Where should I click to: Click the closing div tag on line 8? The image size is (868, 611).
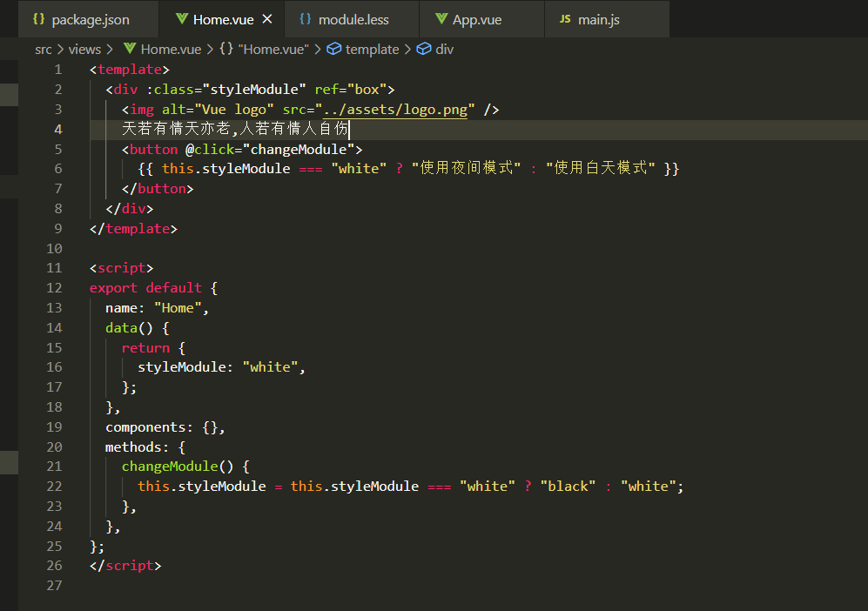pos(130,209)
